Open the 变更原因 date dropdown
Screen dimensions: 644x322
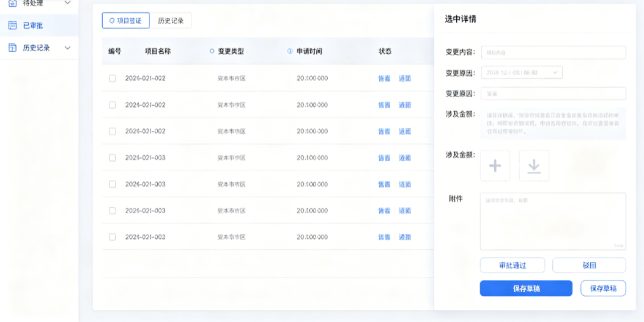[522, 73]
